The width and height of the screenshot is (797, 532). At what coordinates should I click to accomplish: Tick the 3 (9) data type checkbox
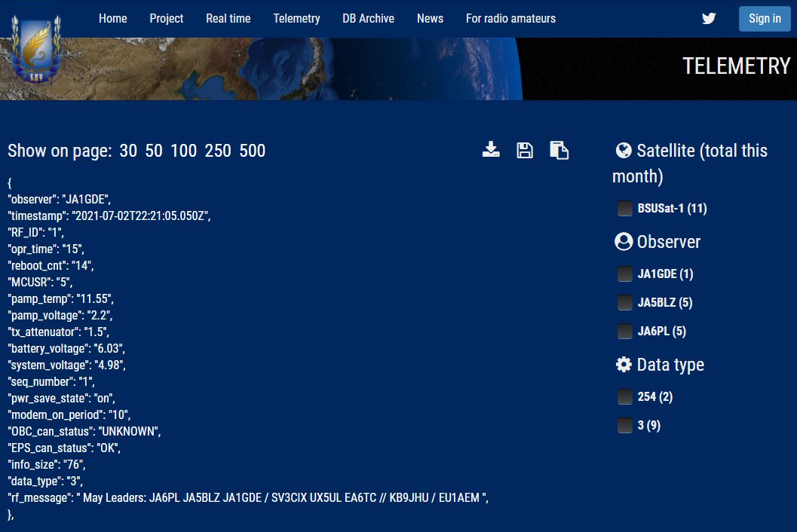coord(624,425)
